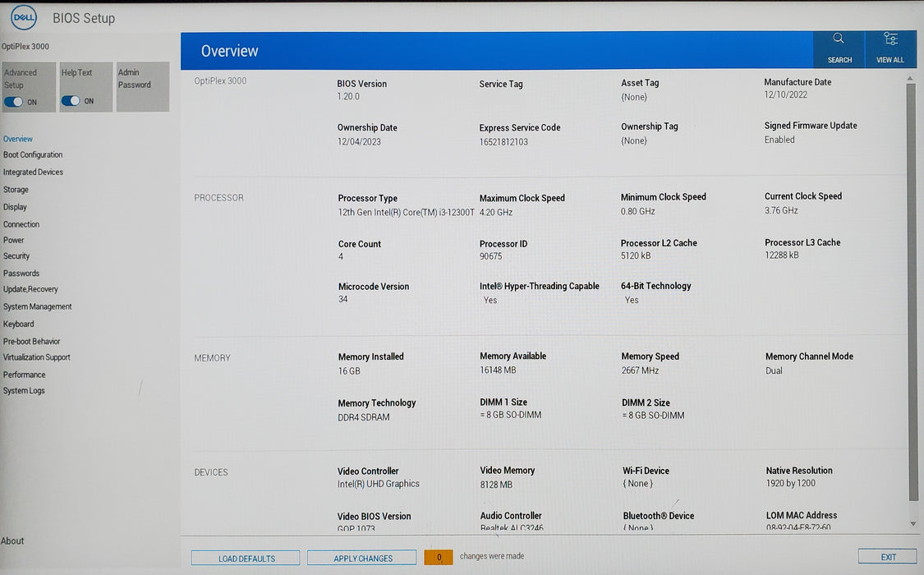Open Power settings

[x=14, y=241]
